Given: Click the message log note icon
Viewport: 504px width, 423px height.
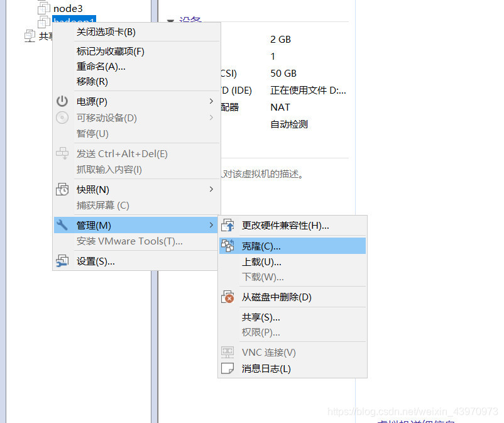Looking at the screenshot, I should (227, 368).
